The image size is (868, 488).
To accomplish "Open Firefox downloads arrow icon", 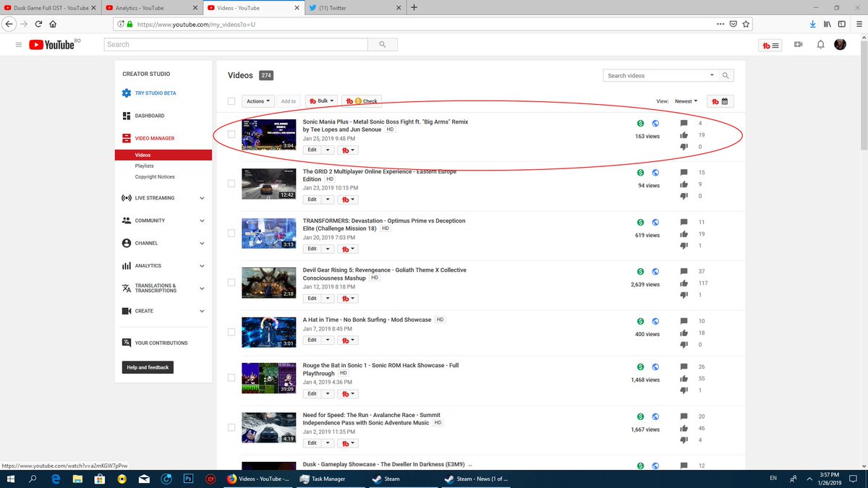I will point(813,23).
